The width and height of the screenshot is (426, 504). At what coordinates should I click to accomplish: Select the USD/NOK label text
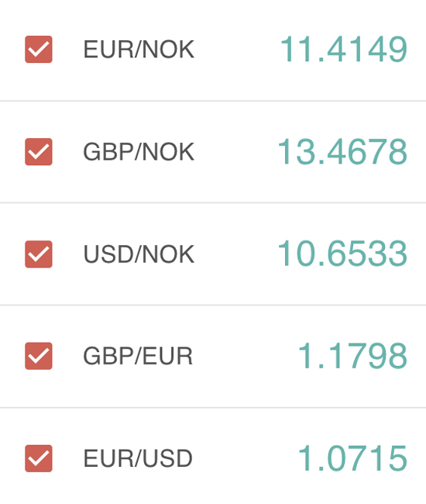(139, 254)
